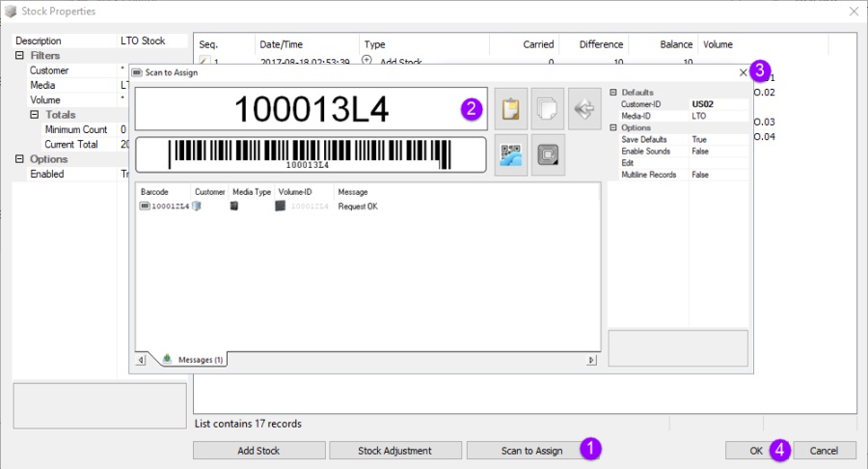Select the Request OK message
Viewport: 868px width, 469px height.
pos(358,206)
